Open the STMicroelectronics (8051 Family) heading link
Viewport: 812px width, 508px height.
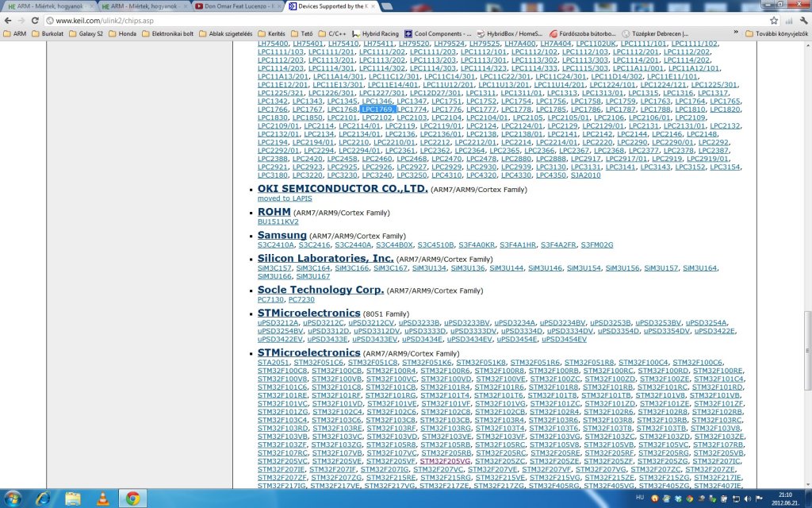click(x=308, y=313)
